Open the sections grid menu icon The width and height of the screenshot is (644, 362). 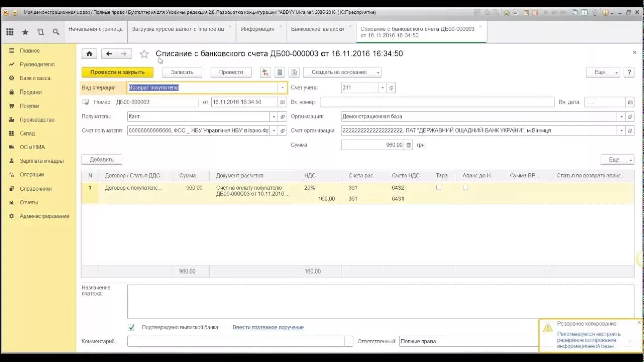[10, 32]
